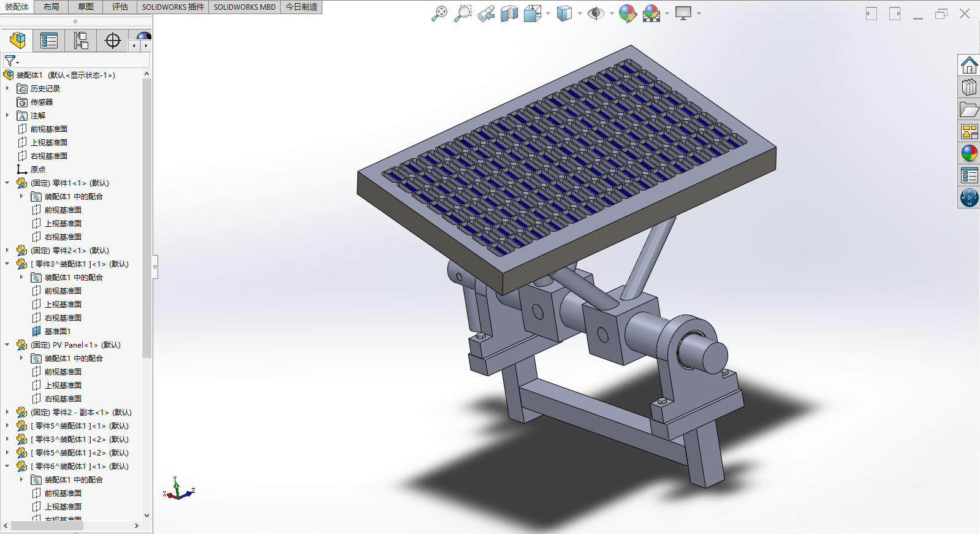This screenshot has height=534, width=980.
Task: Select (固定) PV Panel<1> component
Action: (x=69, y=345)
